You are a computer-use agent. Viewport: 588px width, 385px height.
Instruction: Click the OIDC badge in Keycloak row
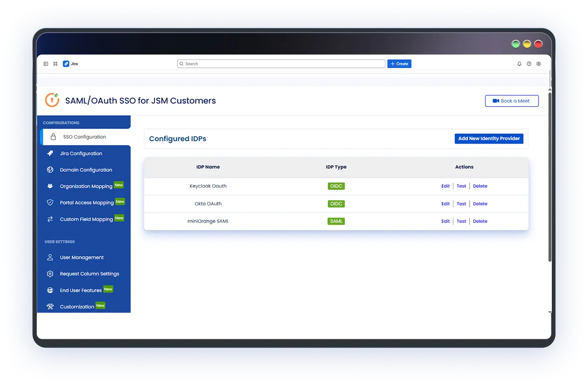(336, 186)
